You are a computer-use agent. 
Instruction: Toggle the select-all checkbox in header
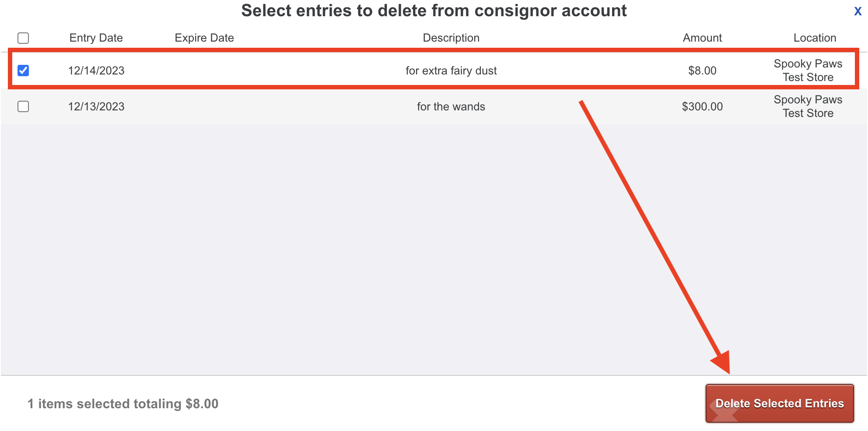(x=23, y=38)
